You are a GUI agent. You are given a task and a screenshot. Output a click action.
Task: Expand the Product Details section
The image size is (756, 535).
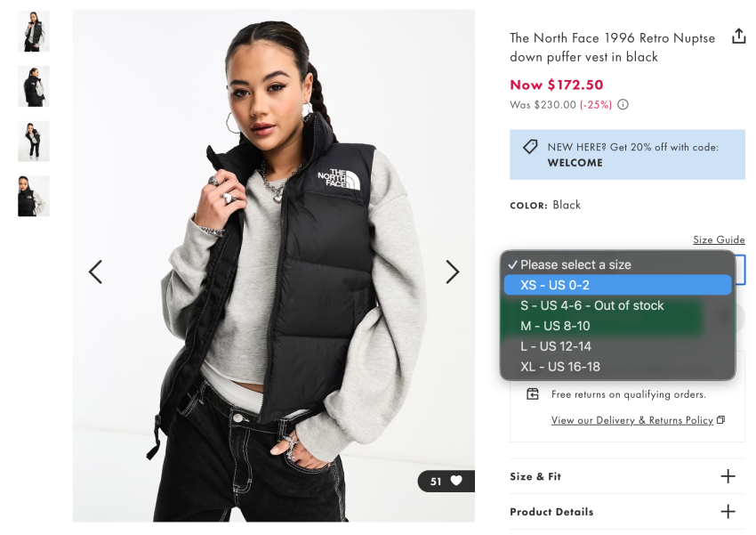pos(627,511)
